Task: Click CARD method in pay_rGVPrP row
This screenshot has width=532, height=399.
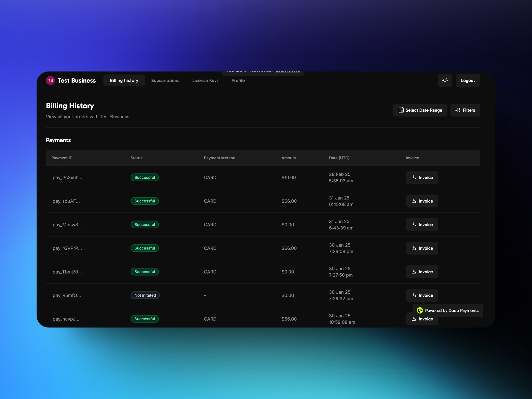Action: coord(210,248)
